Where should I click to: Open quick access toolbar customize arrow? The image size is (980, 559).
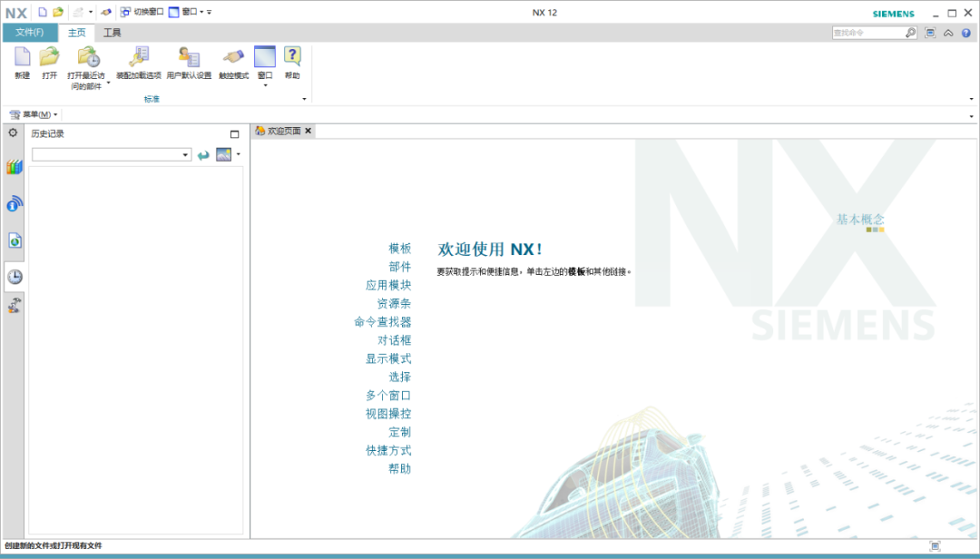point(210,12)
